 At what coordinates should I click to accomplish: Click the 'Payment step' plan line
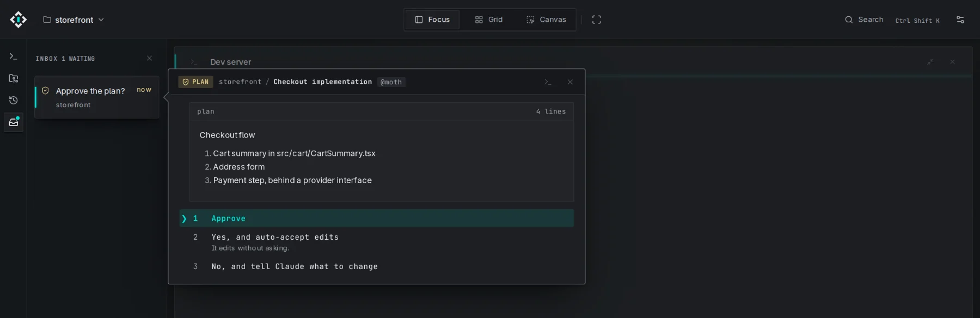coord(292,180)
